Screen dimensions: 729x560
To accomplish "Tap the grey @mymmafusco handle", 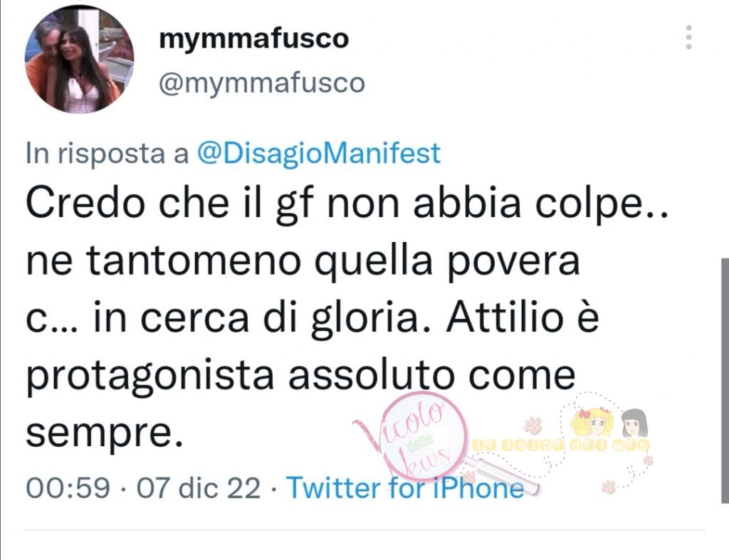I will (x=262, y=84).
